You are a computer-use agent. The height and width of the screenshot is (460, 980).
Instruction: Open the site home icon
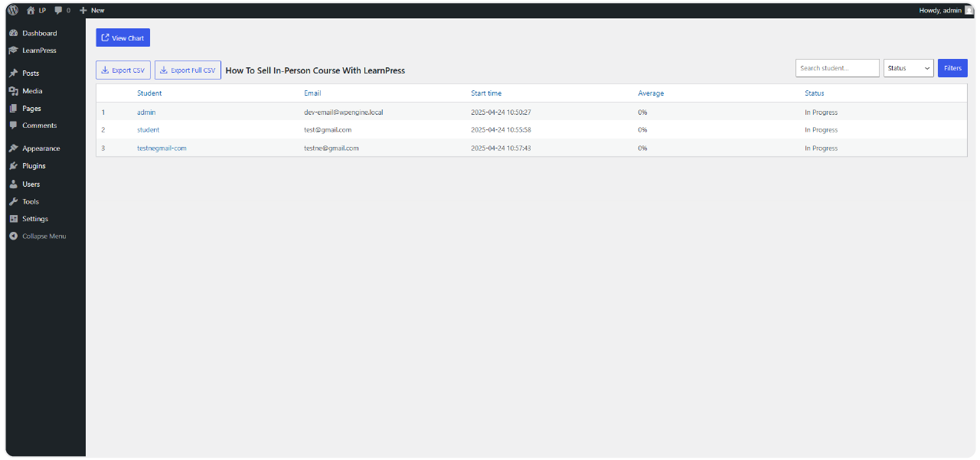[x=31, y=11]
